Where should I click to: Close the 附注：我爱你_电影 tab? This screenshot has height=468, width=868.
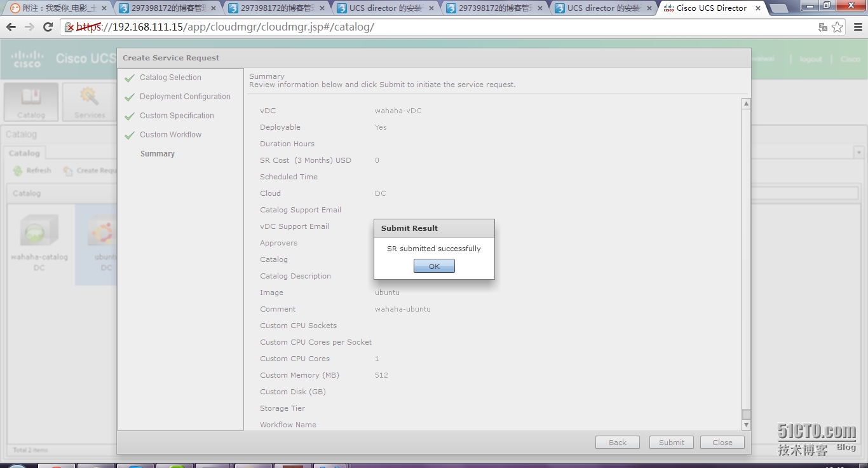click(x=105, y=8)
